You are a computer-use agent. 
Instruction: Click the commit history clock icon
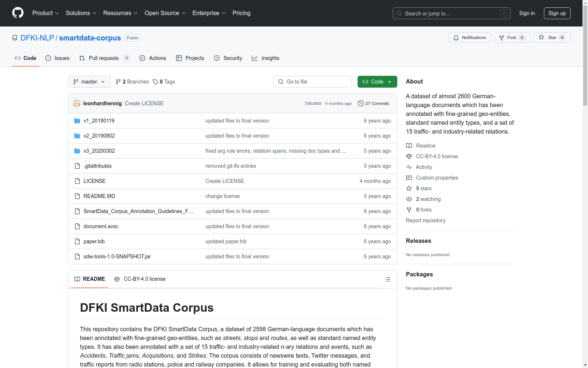(x=361, y=103)
